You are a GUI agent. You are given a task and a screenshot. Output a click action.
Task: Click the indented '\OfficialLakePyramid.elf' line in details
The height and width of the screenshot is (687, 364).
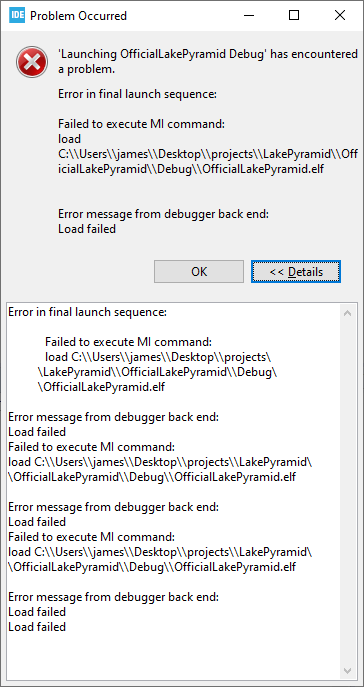click(x=102, y=387)
